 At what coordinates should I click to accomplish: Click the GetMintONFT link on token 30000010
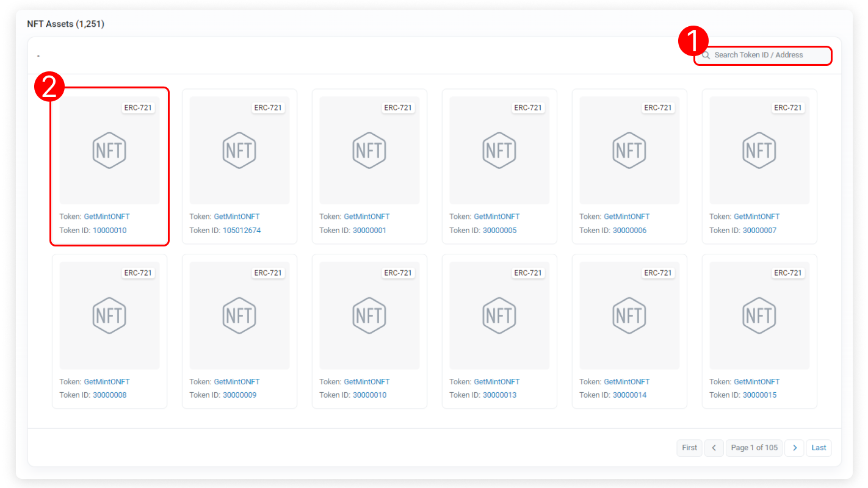pyautogui.click(x=366, y=382)
